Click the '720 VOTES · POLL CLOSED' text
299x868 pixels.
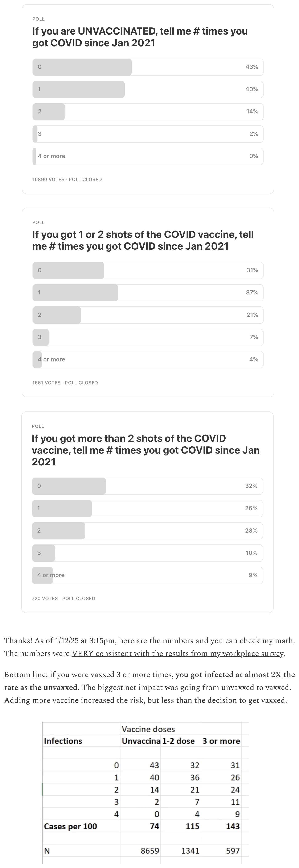click(x=63, y=598)
